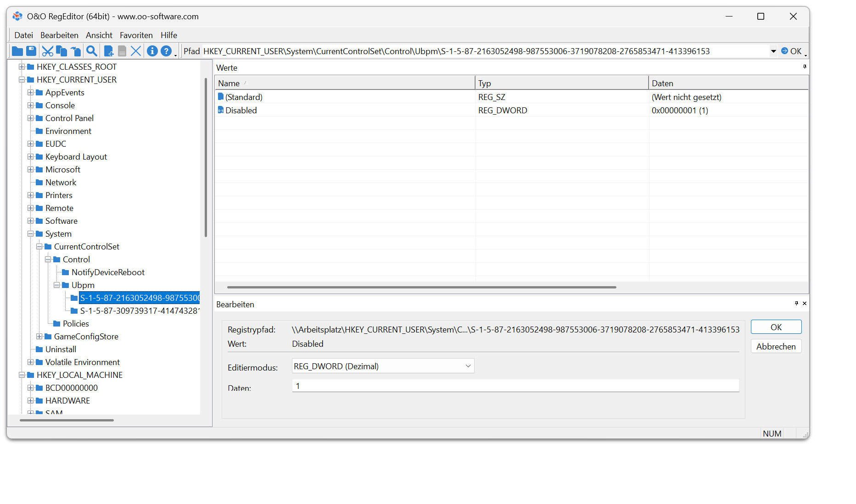The height and width of the screenshot is (504, 856).
Task: Click the Abbrechen button
Action: [x=776, y=346]
